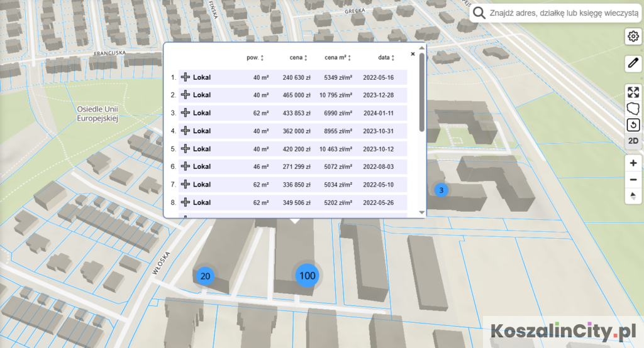644x348 pixels.
Task: Select the pencil drawing tool
Action: (633, 63)
